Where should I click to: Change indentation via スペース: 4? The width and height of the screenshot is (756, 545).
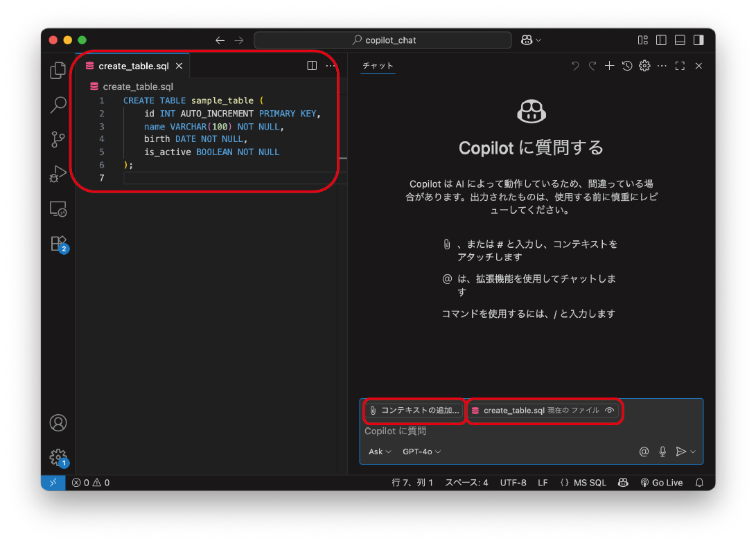click(x=466, y=483)
